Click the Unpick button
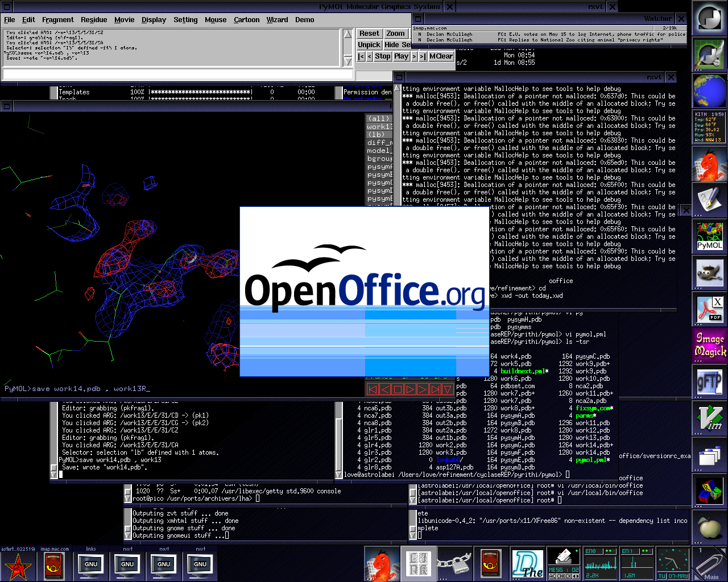728x582 pixels. coord(369,45)
